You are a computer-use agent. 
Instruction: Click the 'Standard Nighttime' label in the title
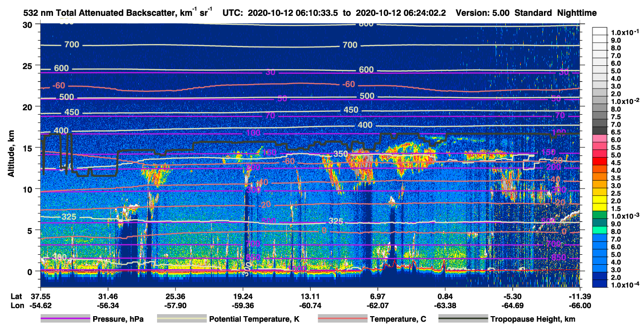pos(555,13)
